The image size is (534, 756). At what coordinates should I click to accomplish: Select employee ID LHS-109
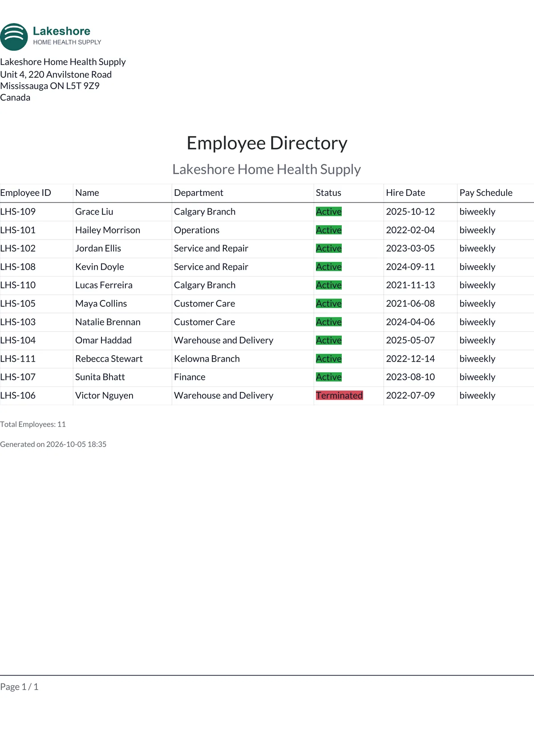(x=18, y=211)
